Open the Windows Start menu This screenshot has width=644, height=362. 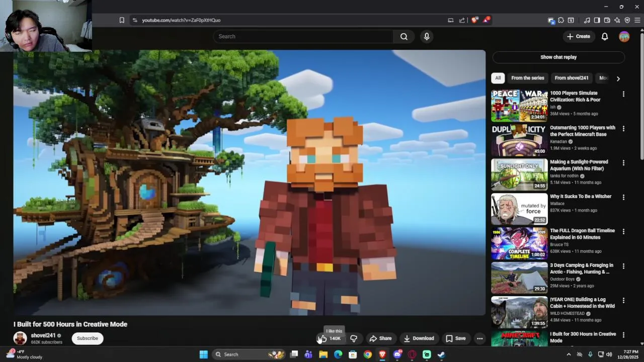203,354
